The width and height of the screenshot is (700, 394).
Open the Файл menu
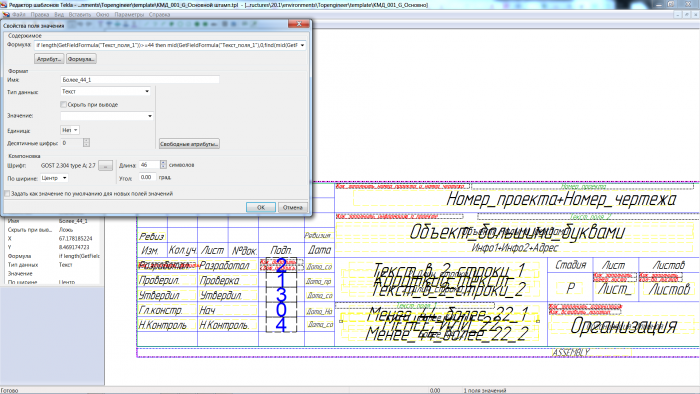pos(19,14)
